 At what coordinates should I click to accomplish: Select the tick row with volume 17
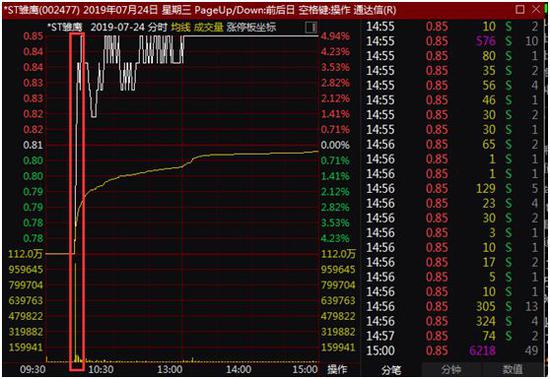(x=452, y=262)
